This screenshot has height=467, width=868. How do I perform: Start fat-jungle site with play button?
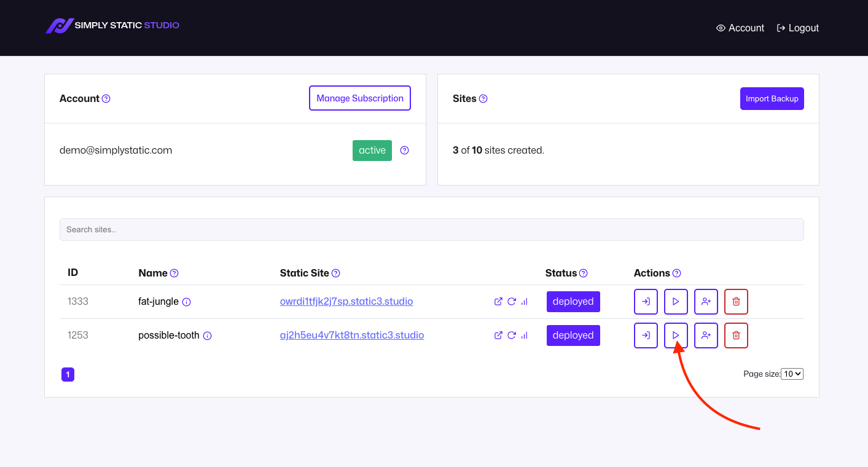click(x=676, y=302)
